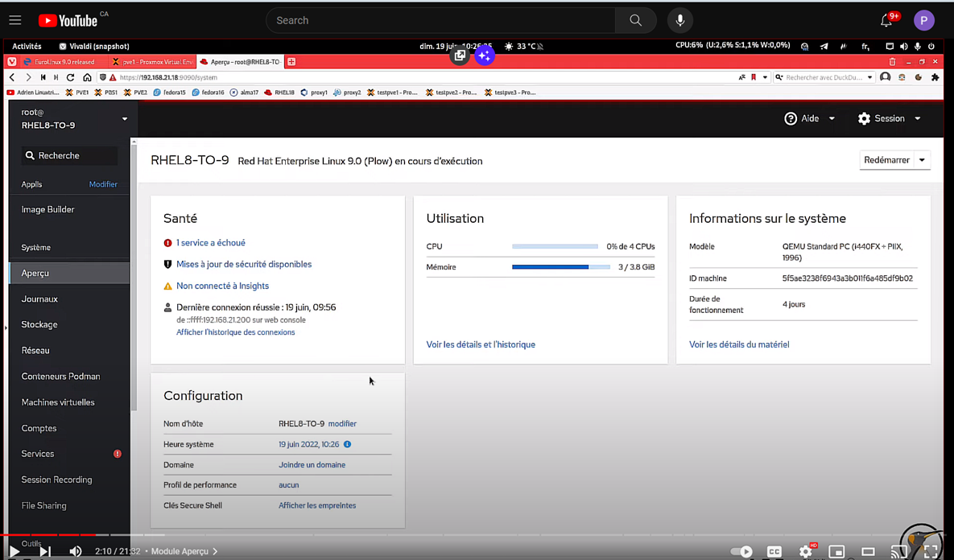Open the search engine dropdown arrow

(869, 77)
